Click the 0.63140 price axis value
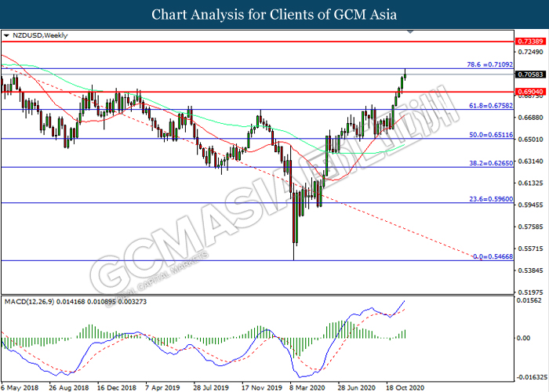Image resolution: width=549 pixels, height=392 pixels. coord(530,162)
